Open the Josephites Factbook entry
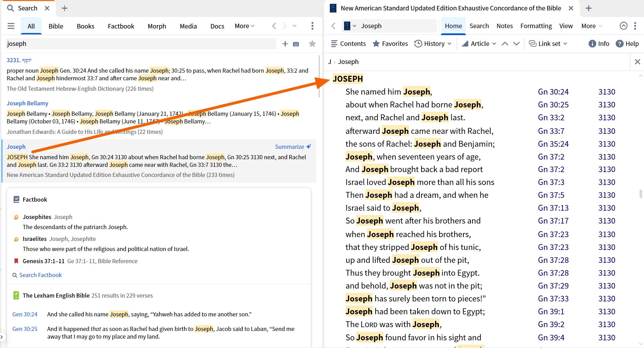Screen dimensions: 644x348 coord(37,217)
